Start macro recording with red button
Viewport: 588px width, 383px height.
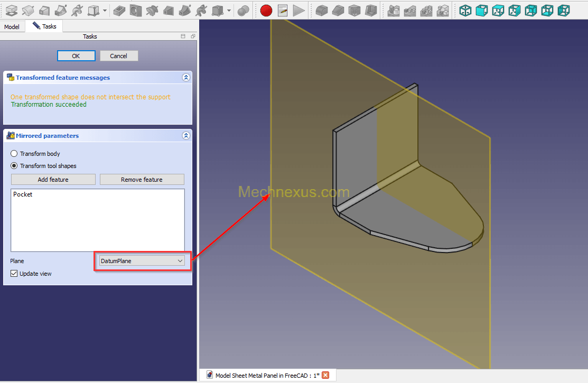tap(266, 10)
